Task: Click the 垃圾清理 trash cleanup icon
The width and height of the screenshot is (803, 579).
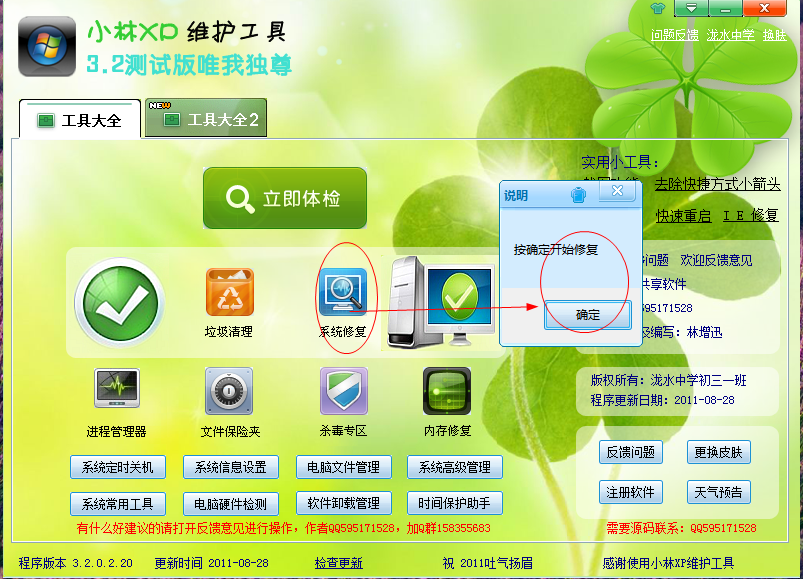Action: 229,293
